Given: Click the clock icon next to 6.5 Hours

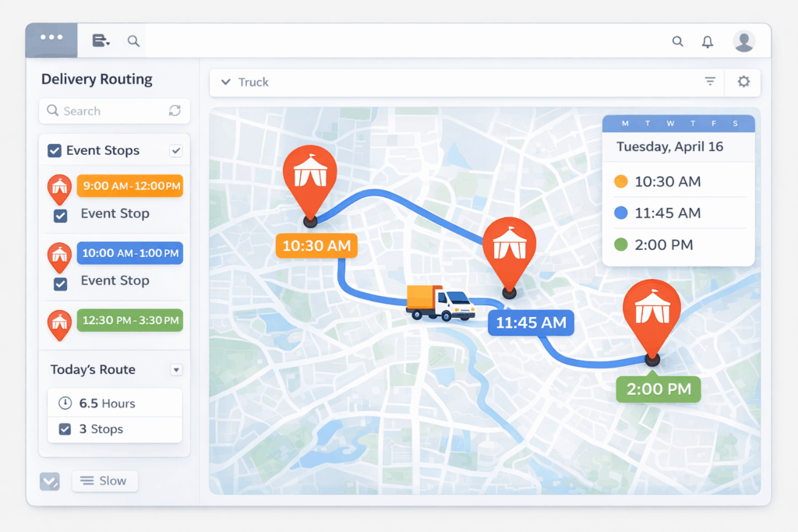Looking at the screenshot, I should click(x=65, y=403).
